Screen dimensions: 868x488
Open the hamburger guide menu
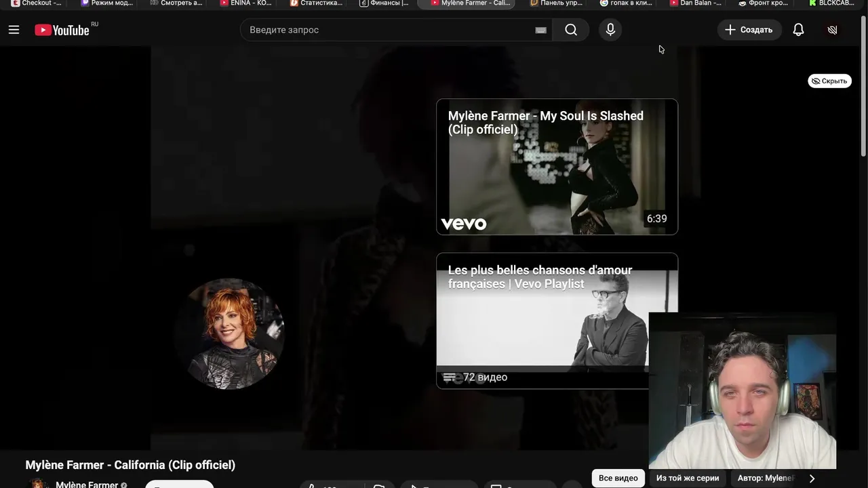[x=14, y=30]
